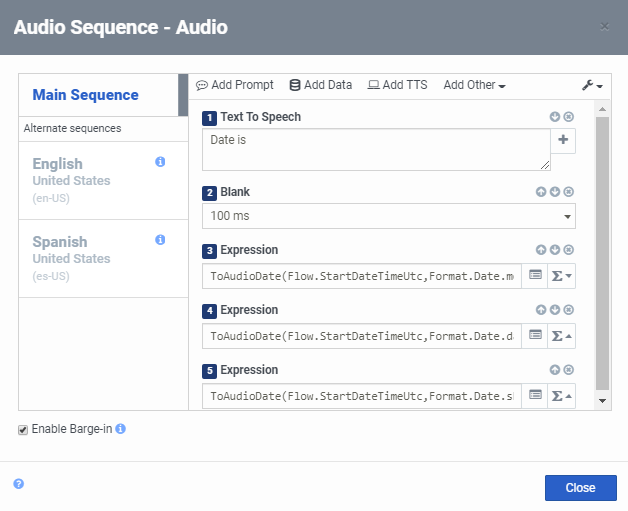The height and width of the screenshot is (511, 628).
Task: Click the Close button
Action: [x=580, y=488]
